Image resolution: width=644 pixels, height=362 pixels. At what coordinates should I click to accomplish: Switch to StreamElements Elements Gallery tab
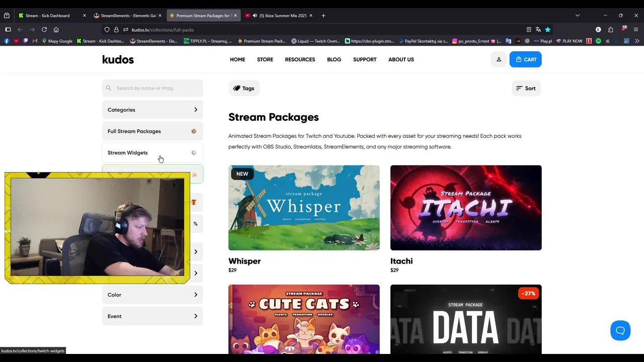click(128, 16)
